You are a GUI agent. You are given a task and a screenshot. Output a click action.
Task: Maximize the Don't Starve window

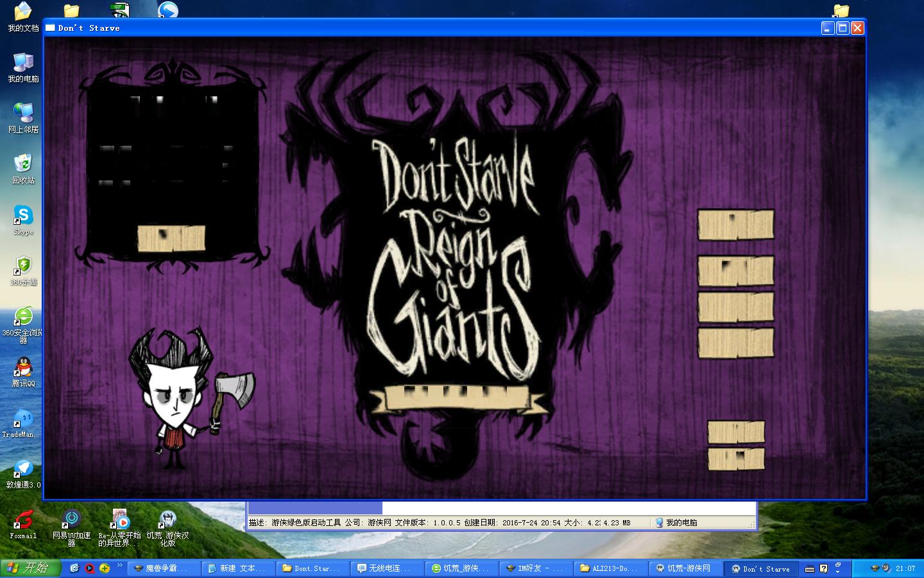coord(843,28)
